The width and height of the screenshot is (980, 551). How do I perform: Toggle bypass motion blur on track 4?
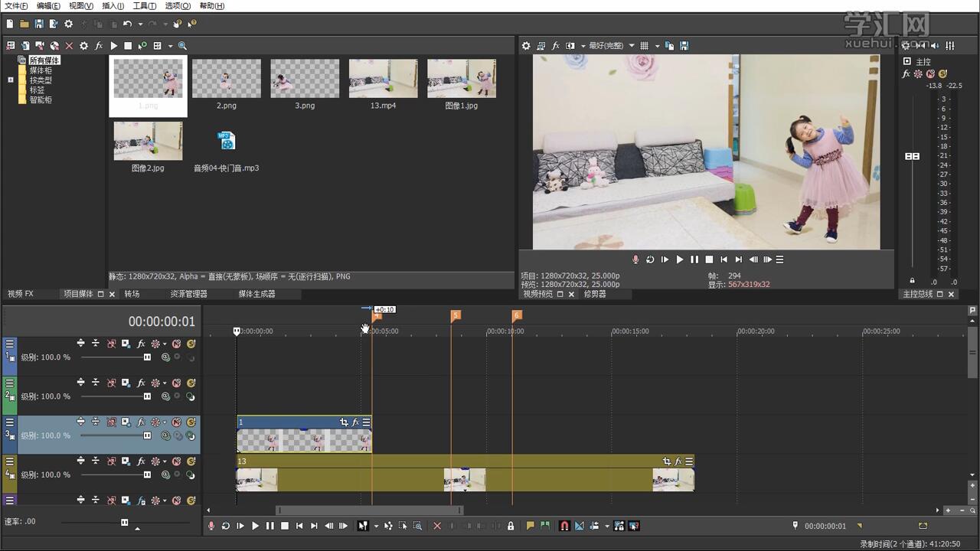[x=111, y=461]
